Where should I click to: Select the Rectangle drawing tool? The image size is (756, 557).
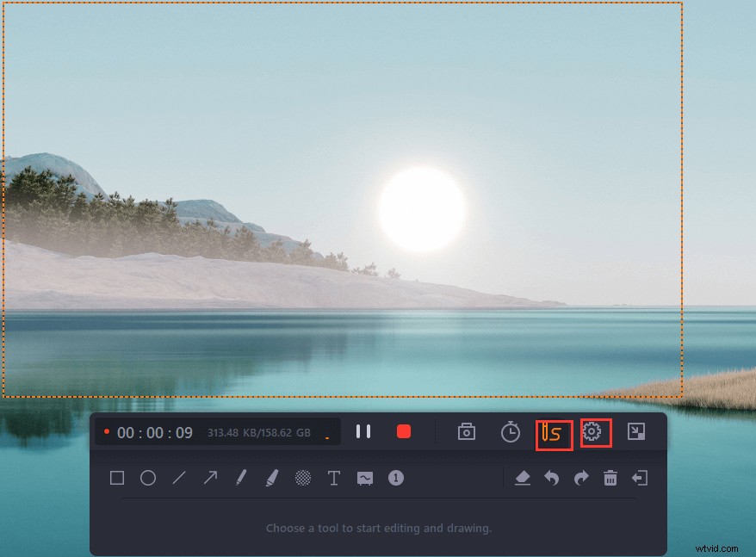(x=117, y=479)
